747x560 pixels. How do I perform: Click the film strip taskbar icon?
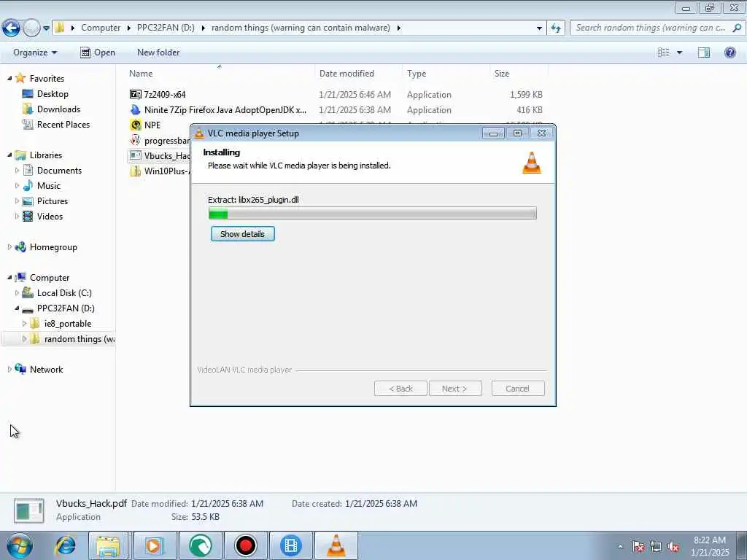[x=291, y=545]
